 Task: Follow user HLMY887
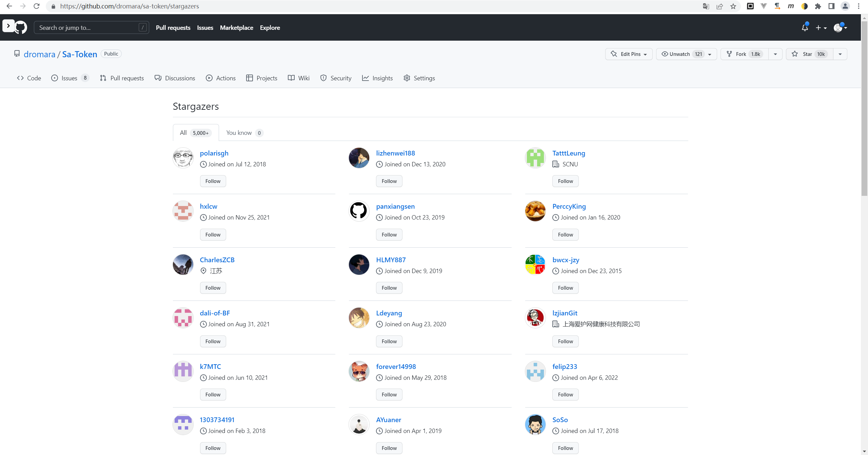click(389, 288)
